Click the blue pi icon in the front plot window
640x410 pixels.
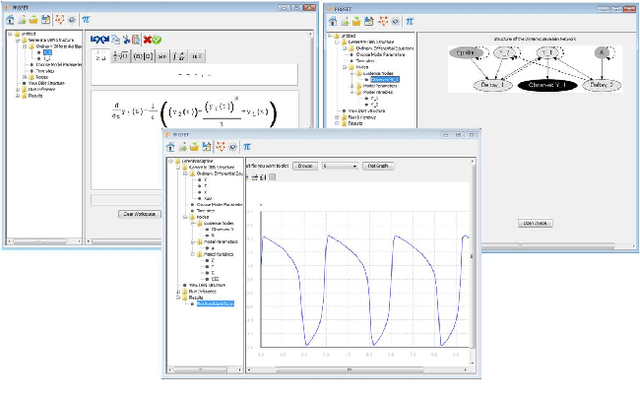(x=247, y=147)
